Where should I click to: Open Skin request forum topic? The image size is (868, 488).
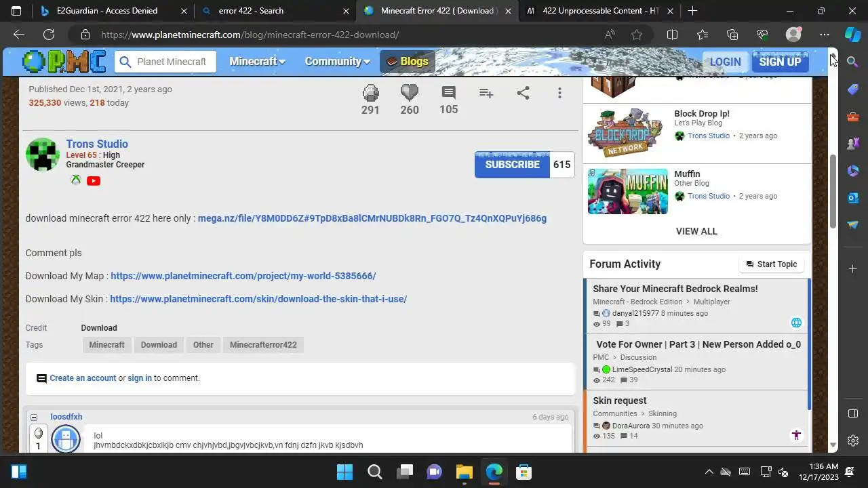620,401
